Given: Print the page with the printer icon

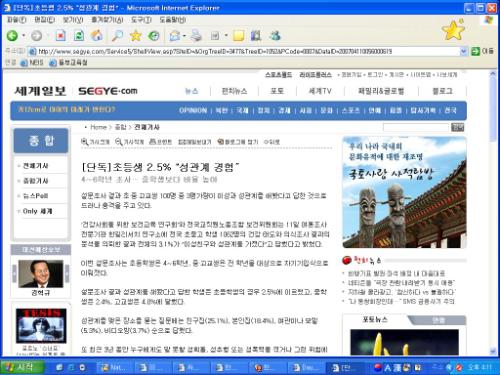Looking at the screenshot, I should tap(196, 35).
